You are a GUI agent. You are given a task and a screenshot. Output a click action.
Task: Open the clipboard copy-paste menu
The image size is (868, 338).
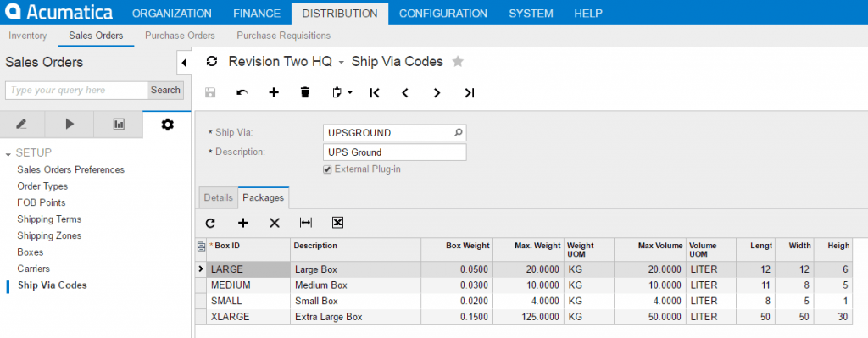342,92
